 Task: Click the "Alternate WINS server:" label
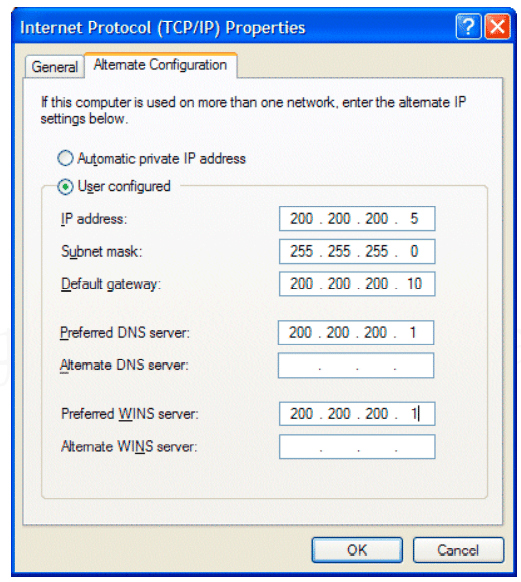pos(129,447)
